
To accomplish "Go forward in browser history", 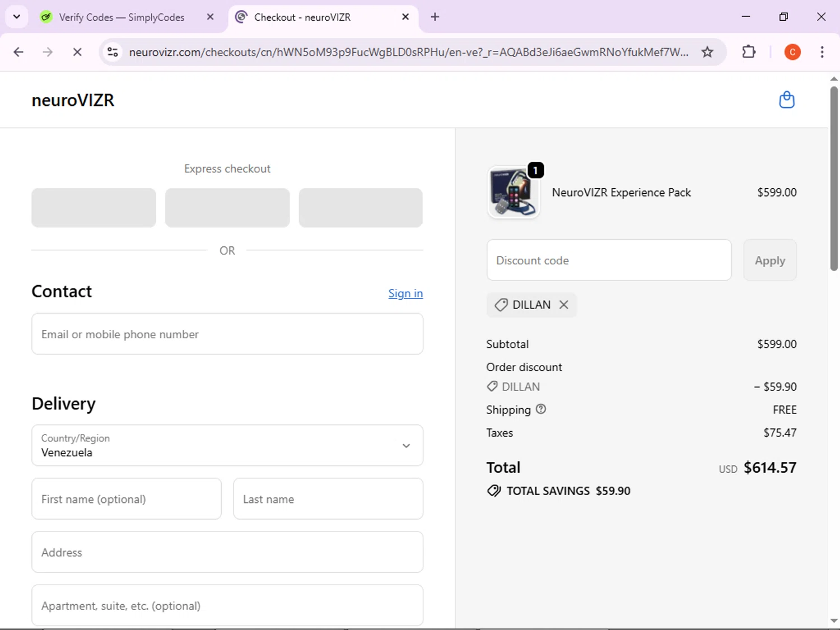I will 48,52.
